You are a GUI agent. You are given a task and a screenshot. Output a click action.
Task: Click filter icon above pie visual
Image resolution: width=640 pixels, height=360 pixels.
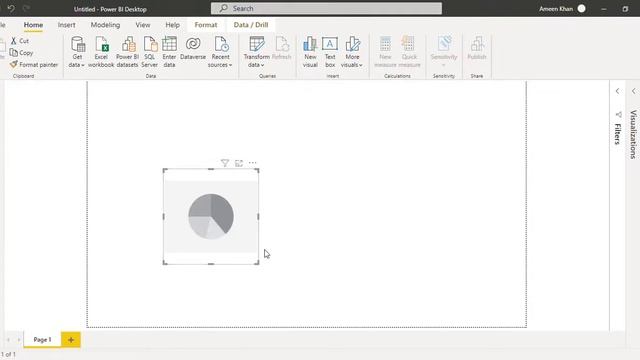click(x=224, y=163)
